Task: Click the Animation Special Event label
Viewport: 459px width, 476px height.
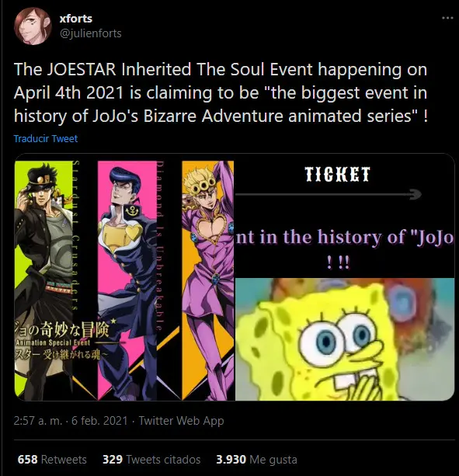Action: click(53, 343)
